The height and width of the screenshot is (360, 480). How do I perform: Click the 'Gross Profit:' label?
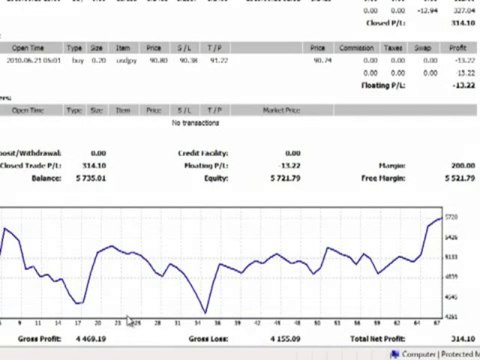pos(40,339)
